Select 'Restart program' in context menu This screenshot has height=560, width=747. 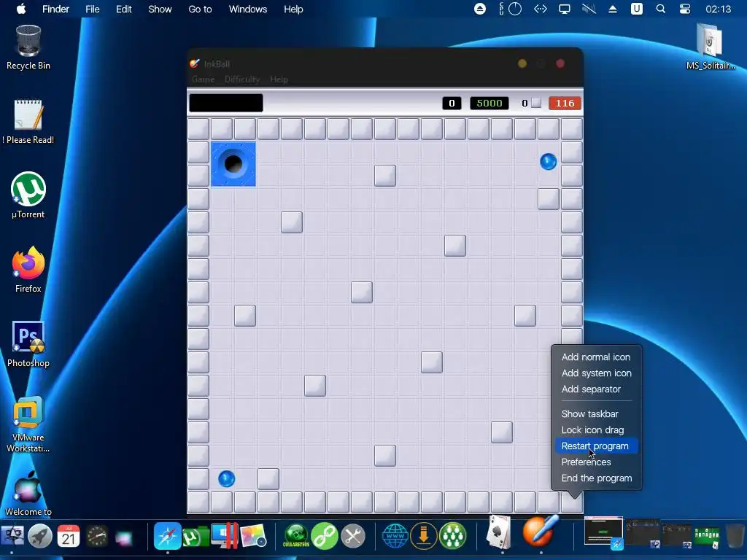pos(596,446)
